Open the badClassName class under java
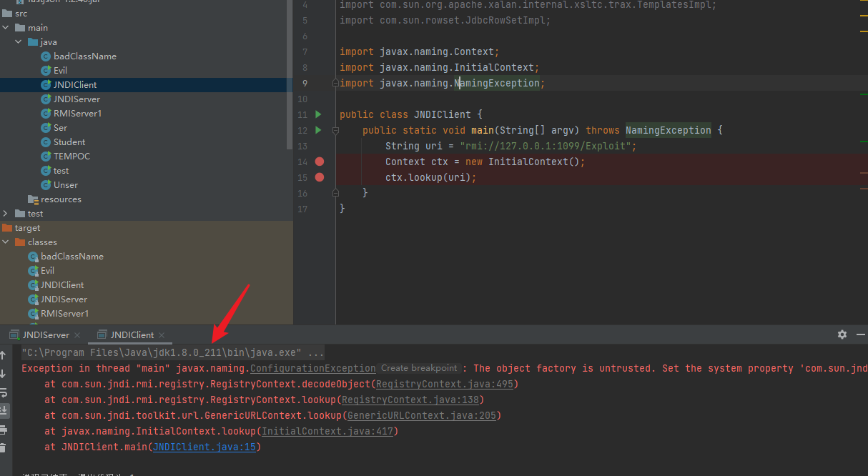 84,56
